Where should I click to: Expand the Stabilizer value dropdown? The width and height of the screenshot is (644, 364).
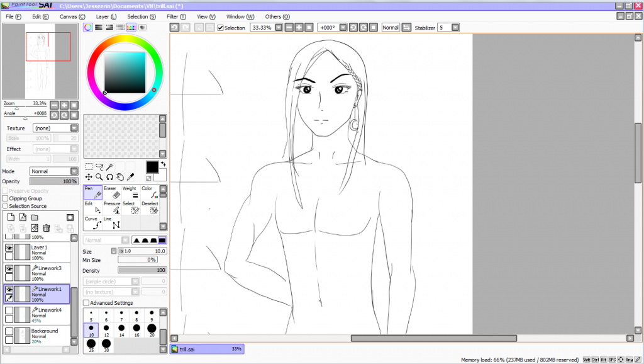click(455, 28)
